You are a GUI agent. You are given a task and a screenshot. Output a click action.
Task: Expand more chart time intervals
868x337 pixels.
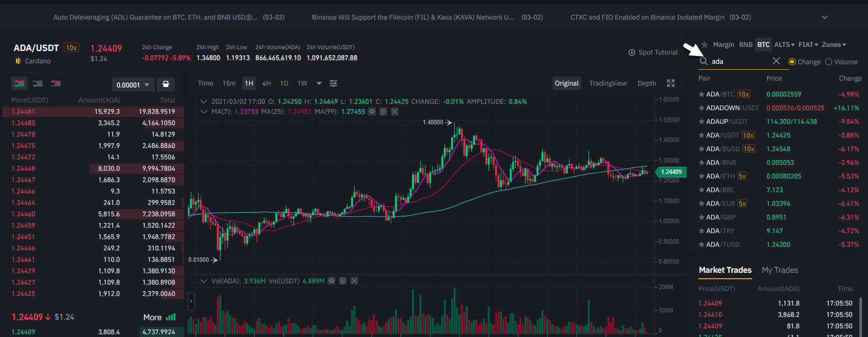[x=319, y=83]
